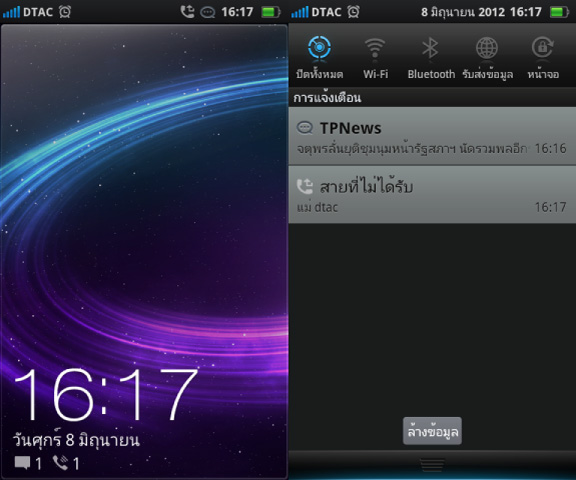Screen dimensions: 576x480
Task: Open the TPNews message notification
Action: pyautogui.click(x=432, y=136)
